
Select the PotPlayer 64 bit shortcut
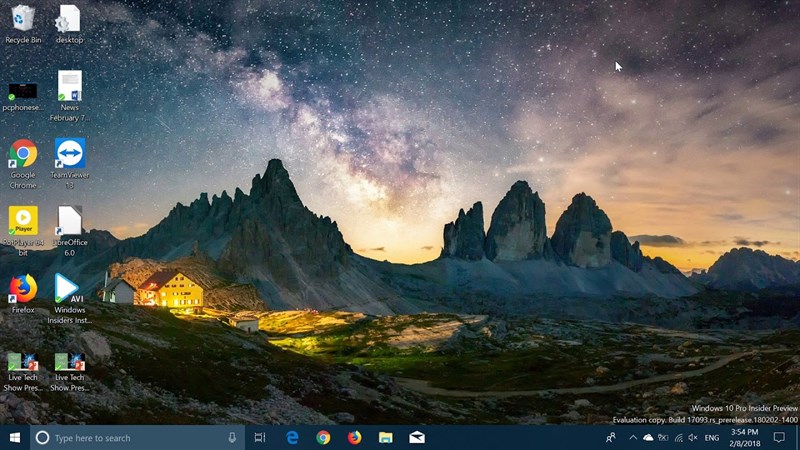[x=23, y=231]
